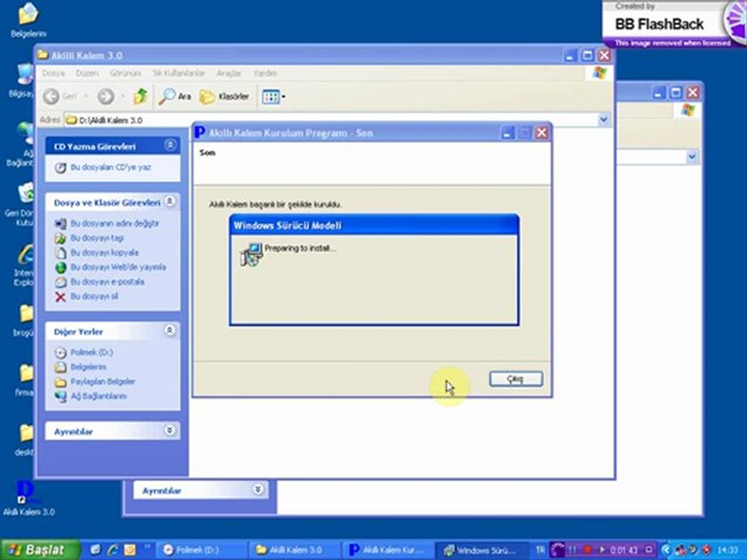This screenshot has height=560, width=747.
Task: Click the Geri (Back) toolbar button
Action: tap(60, 96)
